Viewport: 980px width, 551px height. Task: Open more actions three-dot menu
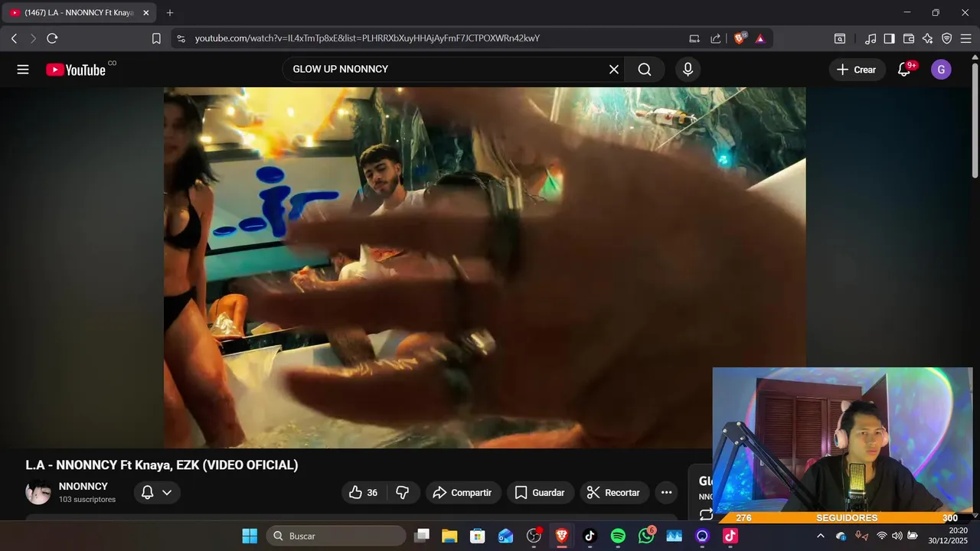pyautogui.click(x=666, y=493)
